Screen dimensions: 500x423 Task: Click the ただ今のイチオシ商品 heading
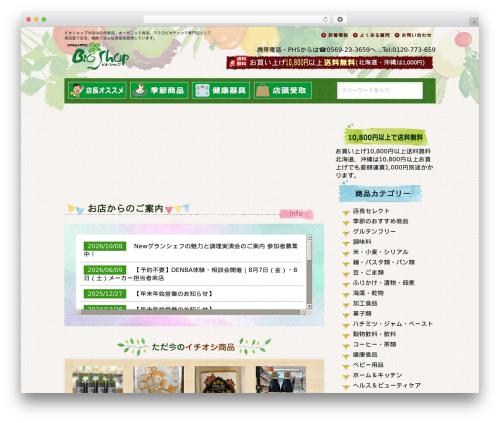193,347
